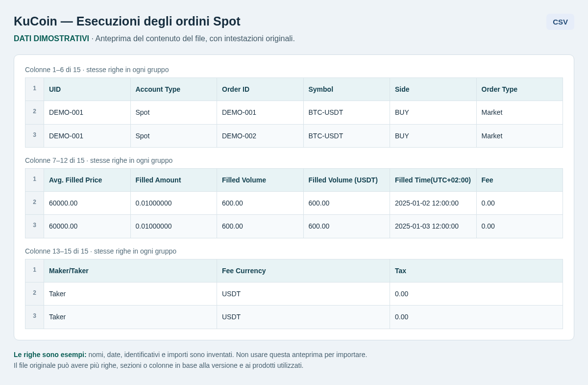Select the "Filled Amount" header

tap(174, 180)
